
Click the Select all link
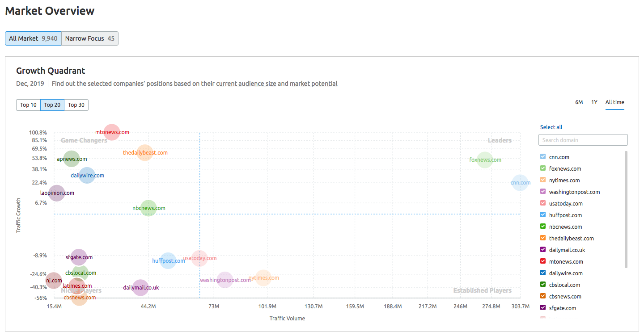(x=551, y=127)
